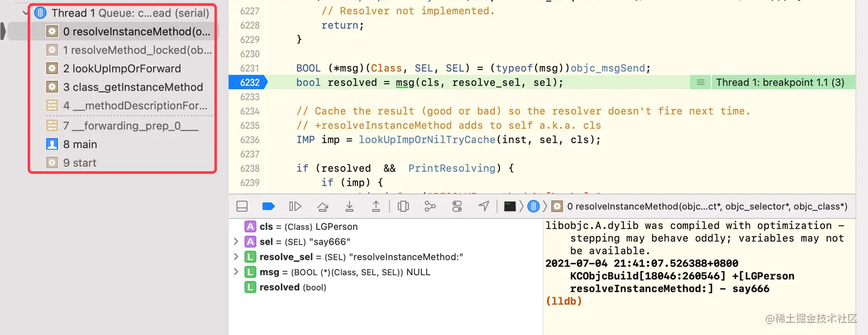Click the Step Out debug icon
The image size is (868, 335).
(x=376, y=206)
